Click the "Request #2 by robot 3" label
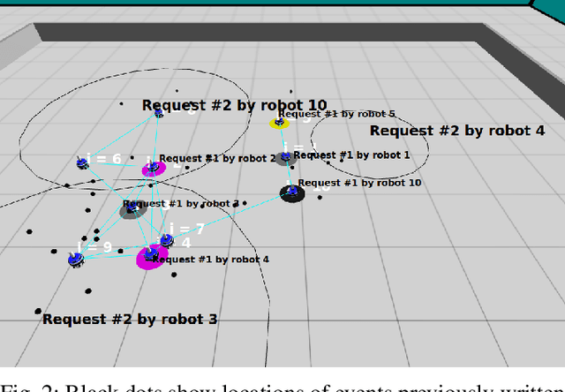This screenshot has width=565, height=392. 130,319
